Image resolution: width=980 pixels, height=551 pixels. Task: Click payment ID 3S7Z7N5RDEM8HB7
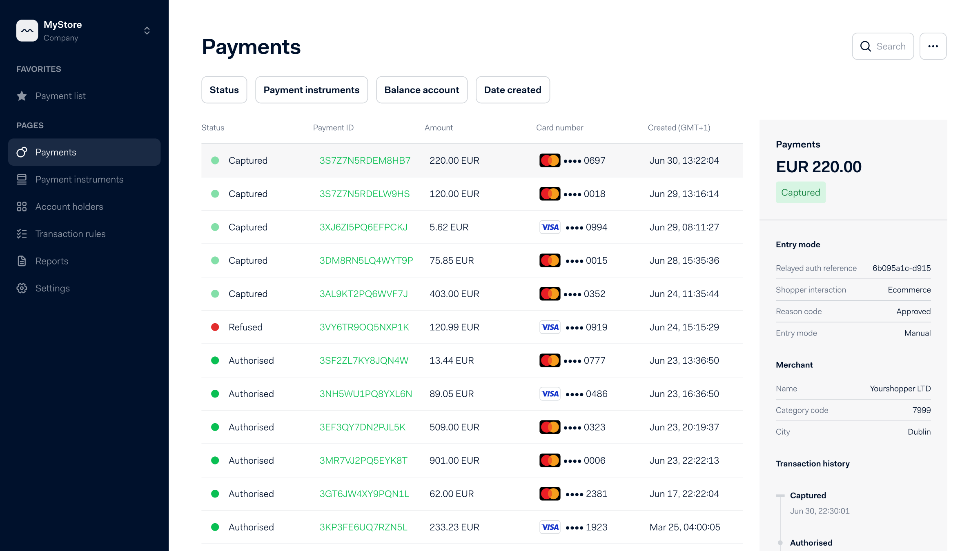point(365,160)
